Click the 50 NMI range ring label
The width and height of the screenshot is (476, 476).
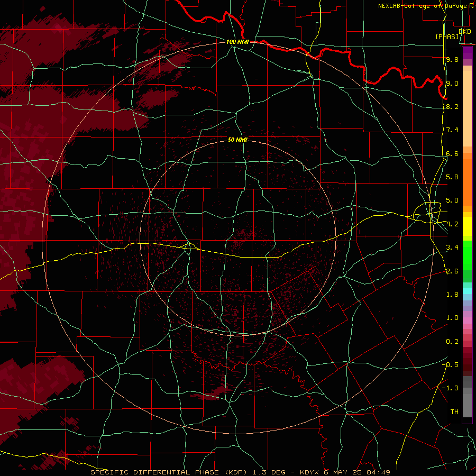237,140
